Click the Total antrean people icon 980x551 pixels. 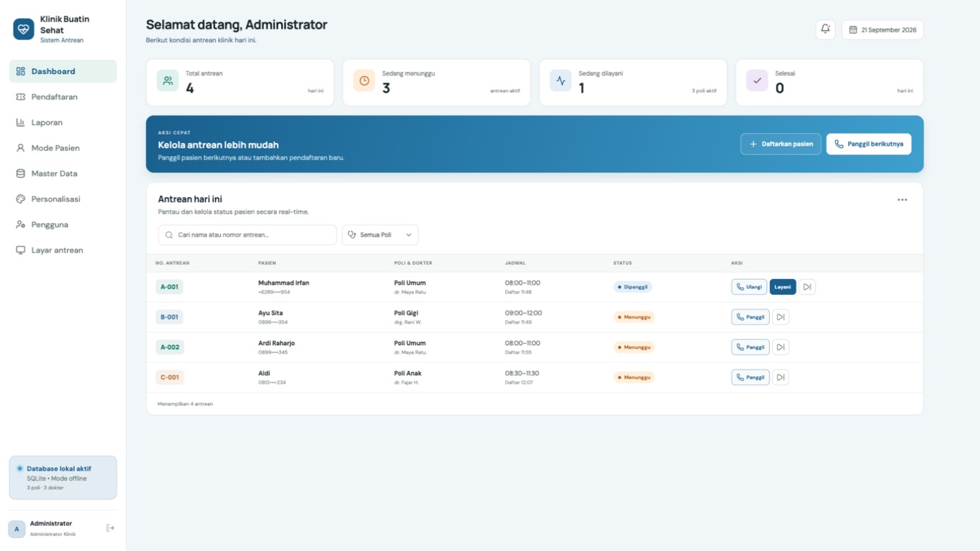168,81
